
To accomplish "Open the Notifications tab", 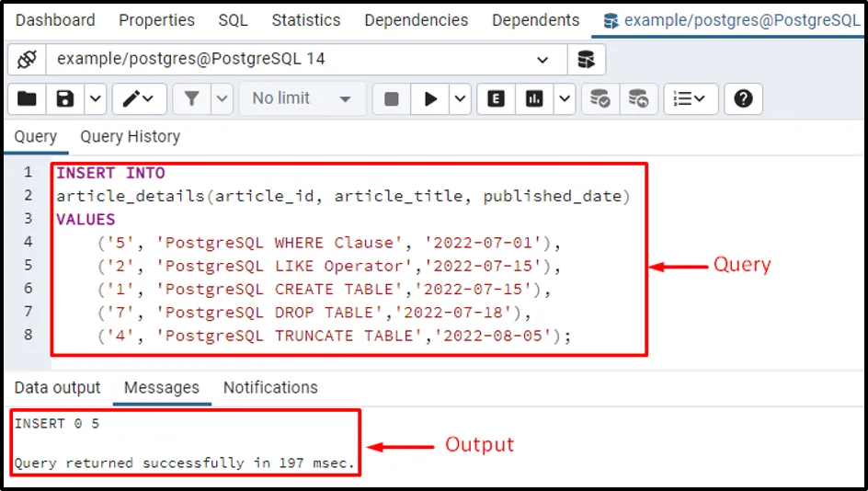I will pyautogui.click(x=270, y=388).
